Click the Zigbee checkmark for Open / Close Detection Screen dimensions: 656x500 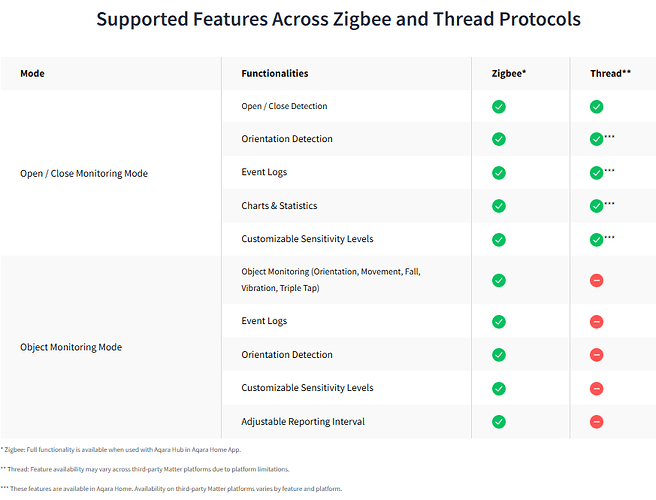pos(498,107)
